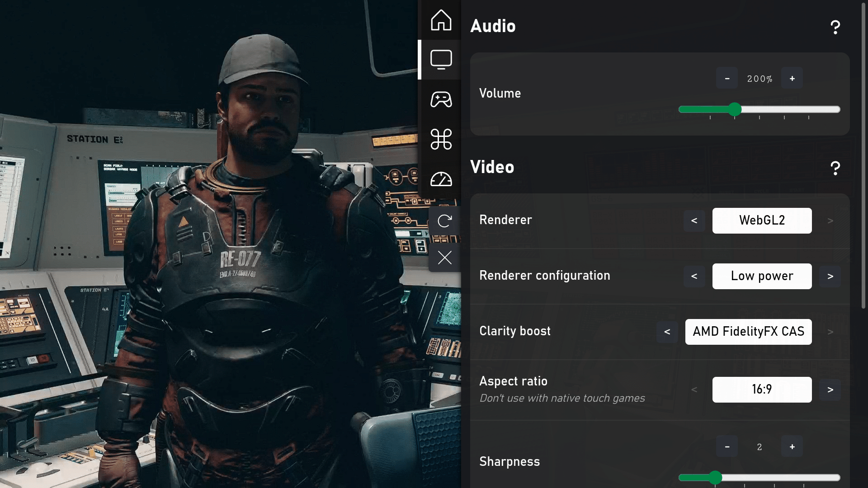Select the Performance/Dashboard icon
Viewport: 868px width, 488px height.
[441, 179]
